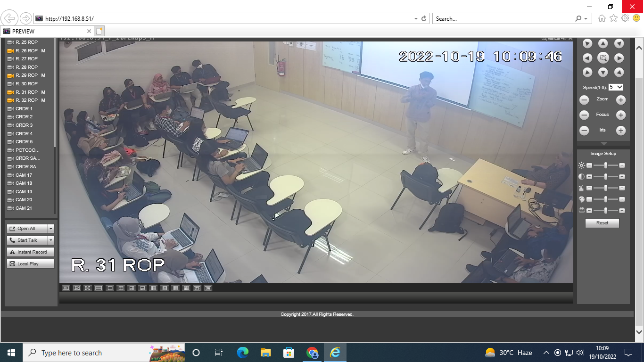Increase Focus with plus button

[x=621, y=115]
